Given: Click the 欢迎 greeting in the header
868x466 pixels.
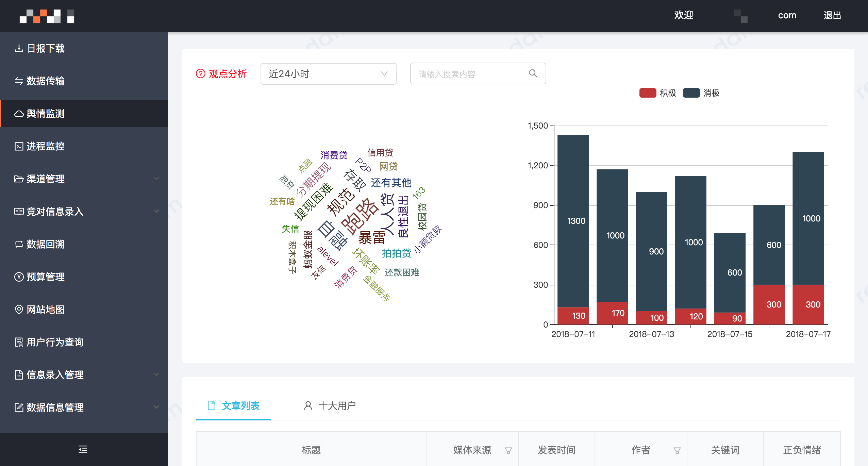Looking at the screenshot, I should (684, 15).
